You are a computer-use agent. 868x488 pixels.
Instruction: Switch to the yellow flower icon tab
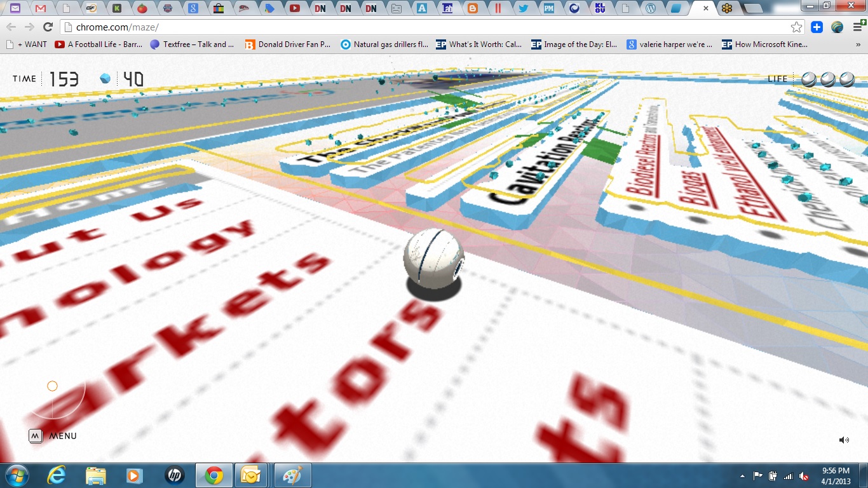pyautogui.click(x=726, y=8)
